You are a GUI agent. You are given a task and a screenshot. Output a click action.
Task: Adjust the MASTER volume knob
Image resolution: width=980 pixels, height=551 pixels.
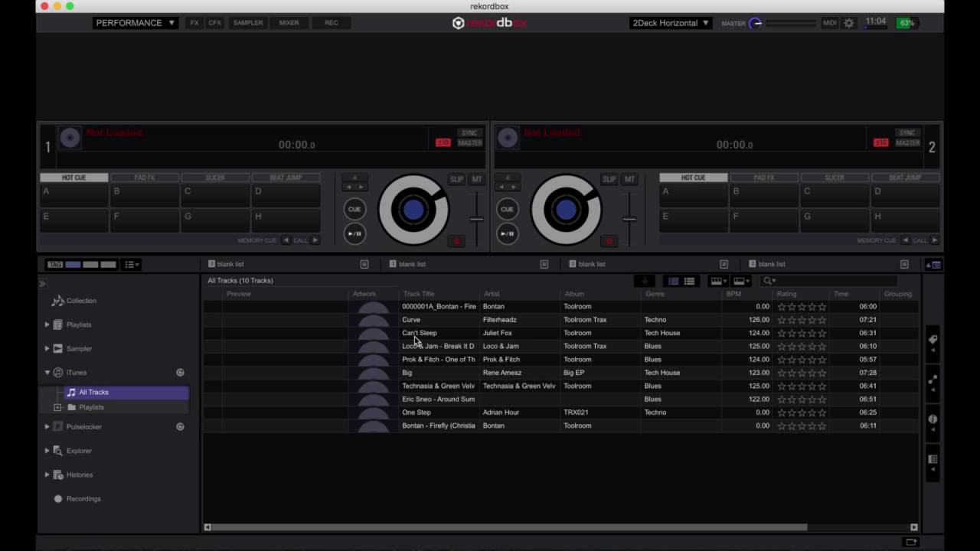click(756, 23)
